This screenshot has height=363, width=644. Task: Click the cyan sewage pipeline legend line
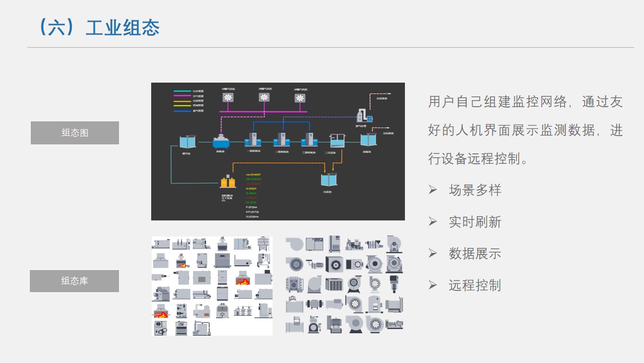pyautogui.click(x=182, y=91)
